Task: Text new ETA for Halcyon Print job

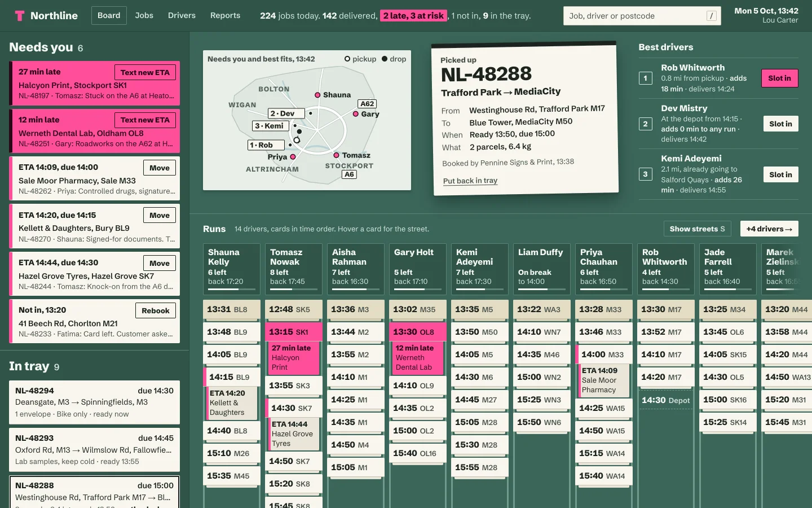Action: (x=145, y=72)
